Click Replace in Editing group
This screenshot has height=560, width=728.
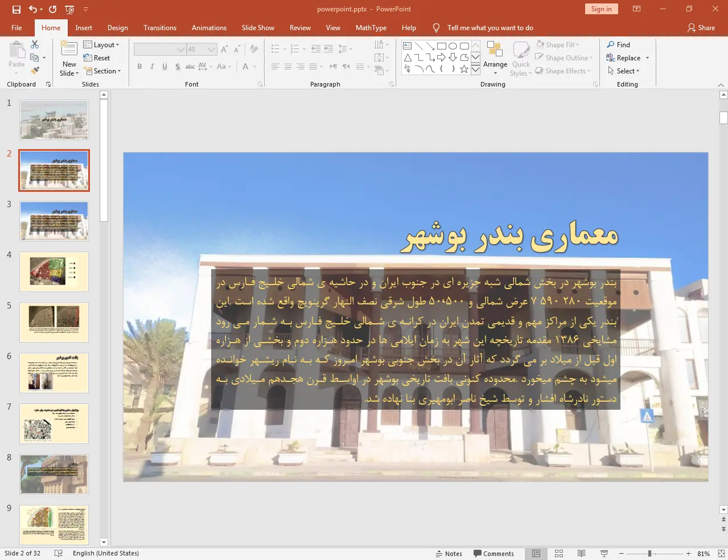click(623, 57)
